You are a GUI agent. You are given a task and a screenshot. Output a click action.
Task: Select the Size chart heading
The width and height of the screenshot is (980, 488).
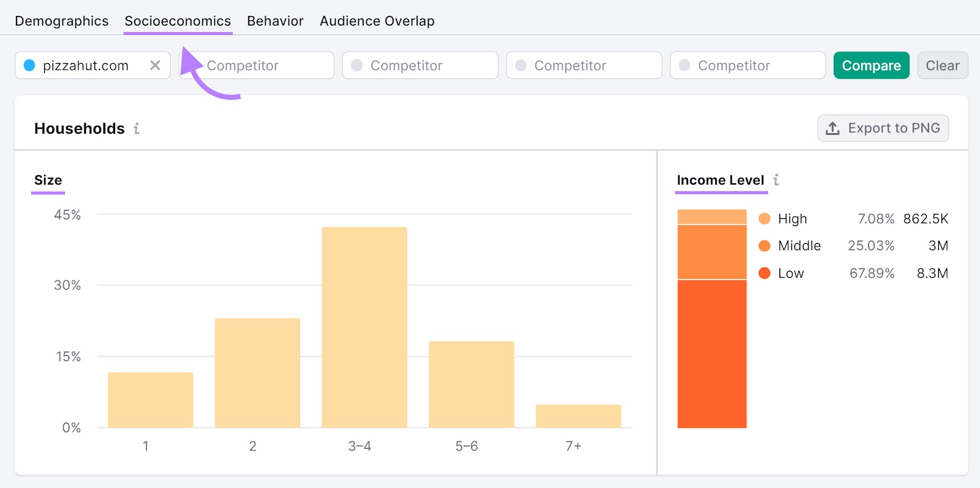[48, 180]
